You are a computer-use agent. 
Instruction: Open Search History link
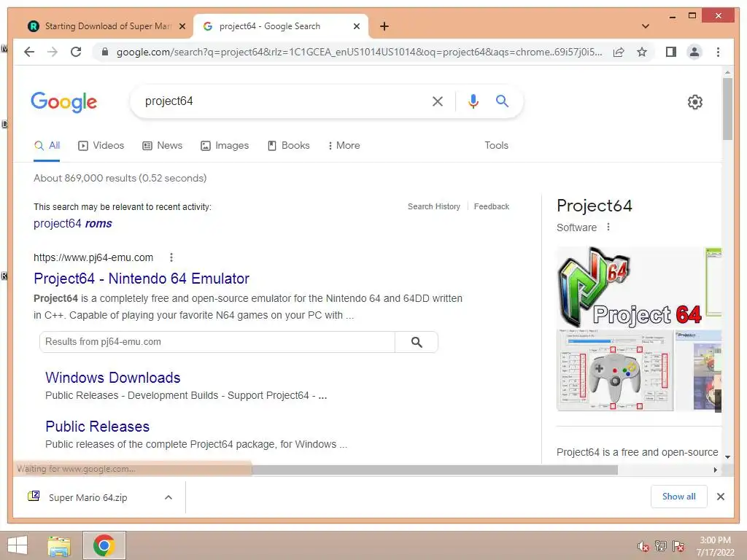tap(434, 206)
